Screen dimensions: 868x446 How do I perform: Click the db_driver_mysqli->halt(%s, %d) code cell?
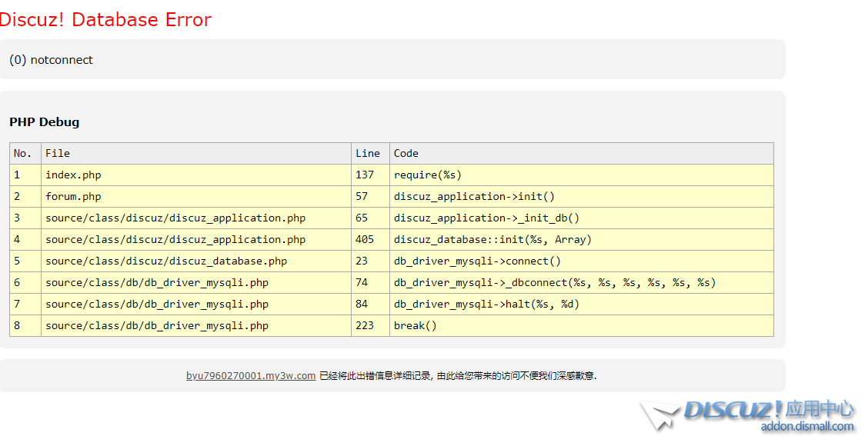click(x=486, y=304)
